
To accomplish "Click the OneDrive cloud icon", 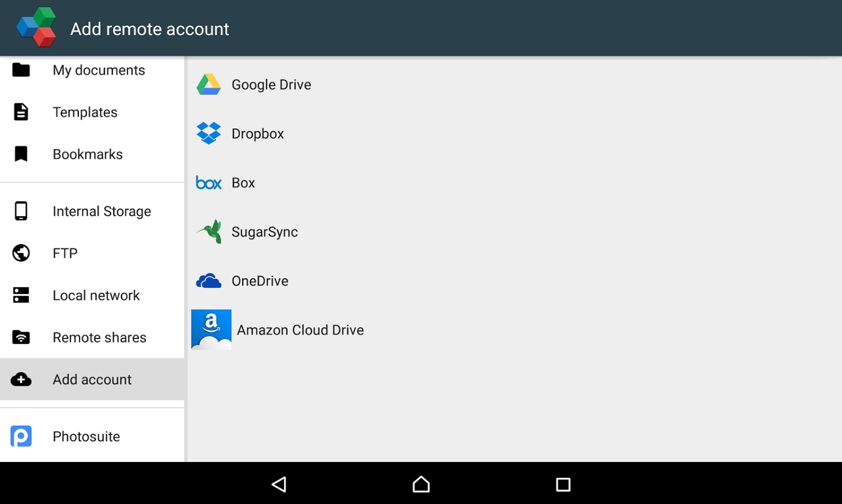I will (x=209, y=281).
